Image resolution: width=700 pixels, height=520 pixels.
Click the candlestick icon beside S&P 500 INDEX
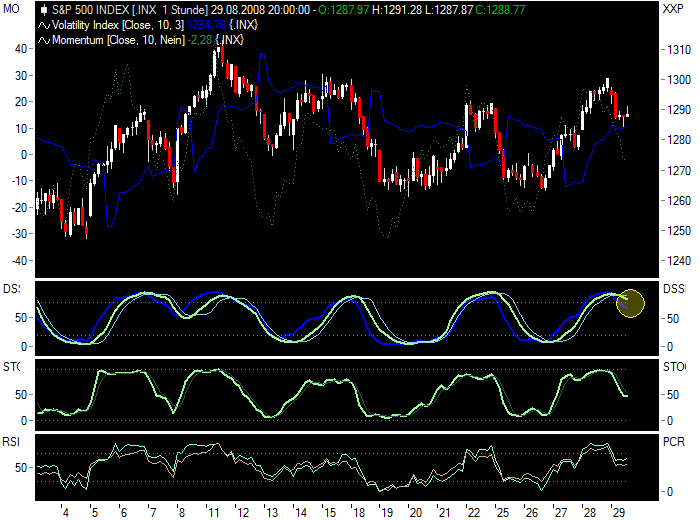click(44, 10)
